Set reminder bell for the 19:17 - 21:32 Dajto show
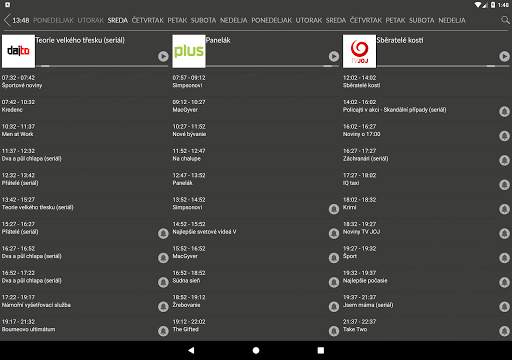 [x=163, y=331]
